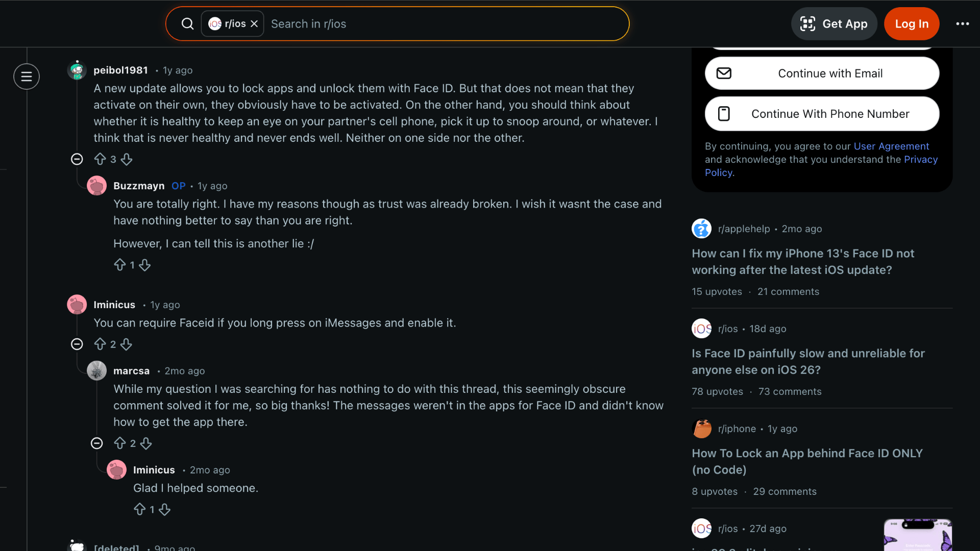
Task: Remove the r/ios filter chip
Action: [x=255, y=23]
